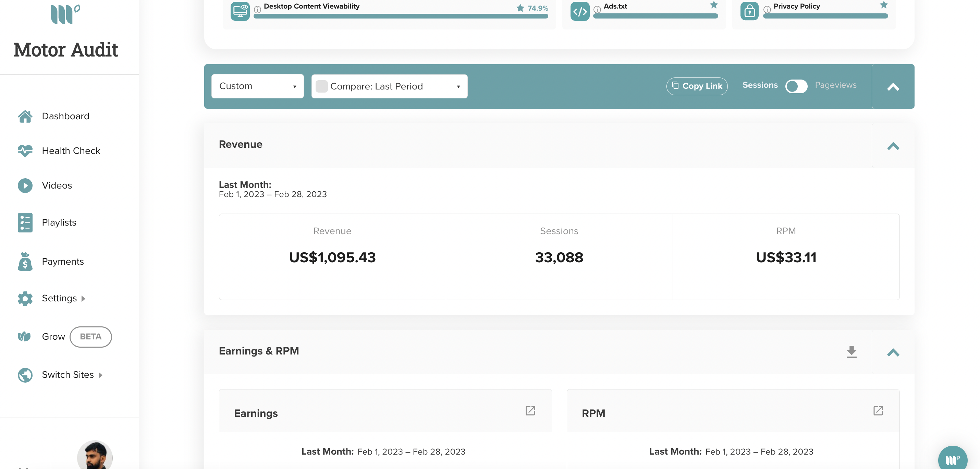Expand the Switch Sites submenu arrow
Screen dimensions: 980x469
tap(100, 375)
